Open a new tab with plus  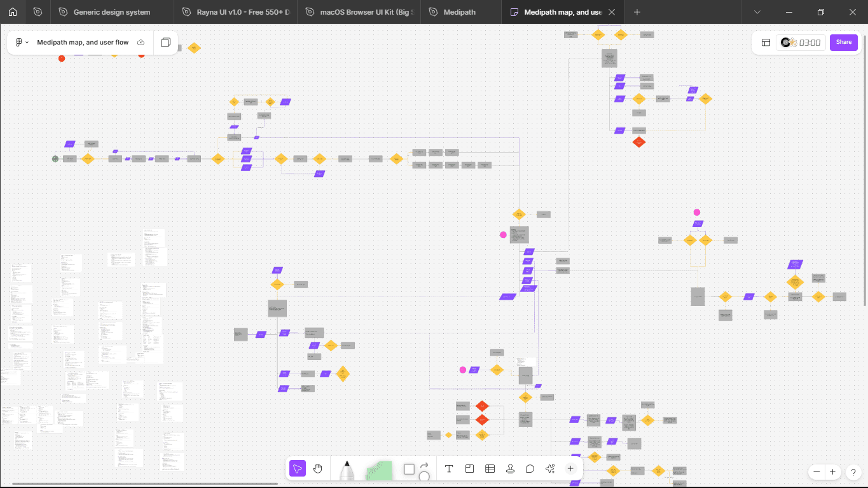[x=637, y=12]
